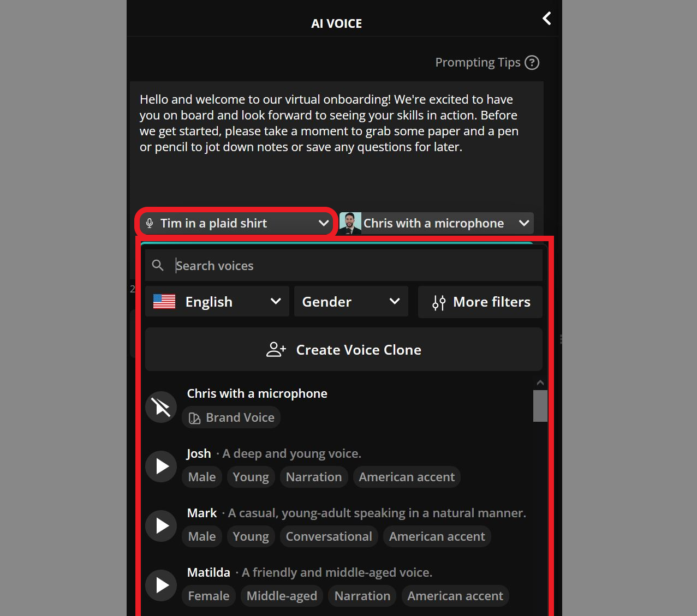Click the search magnifier icon
The image size is (697, 616).
tap(158, 265)
